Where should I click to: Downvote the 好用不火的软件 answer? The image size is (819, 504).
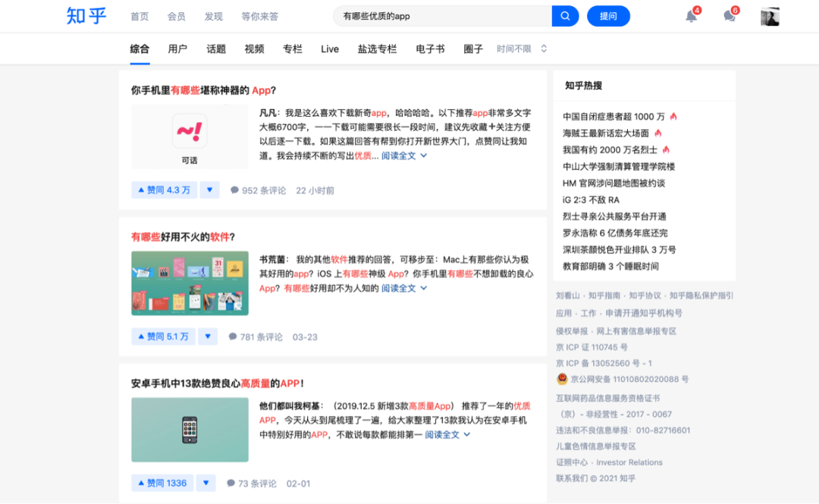[x=208, y=337]
